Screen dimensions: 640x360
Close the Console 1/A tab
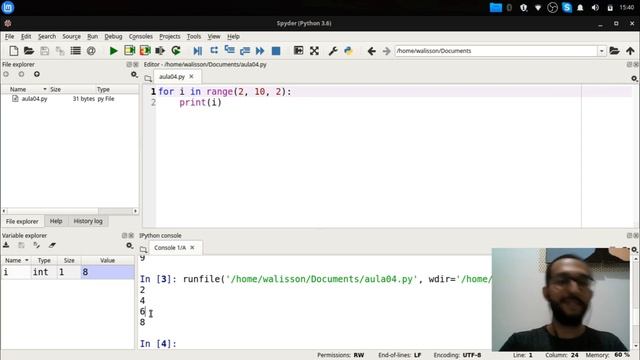click(192, 247)
